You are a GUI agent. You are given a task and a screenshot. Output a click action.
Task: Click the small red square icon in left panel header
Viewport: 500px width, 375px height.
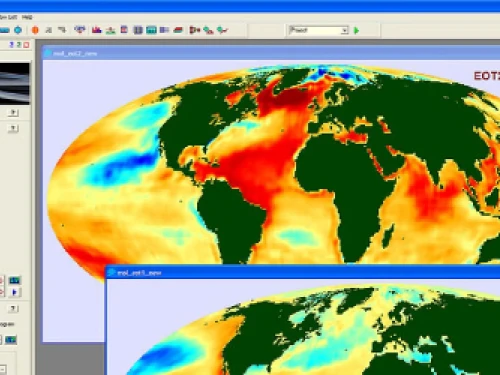pyautogui.click(x=26, y=45)
